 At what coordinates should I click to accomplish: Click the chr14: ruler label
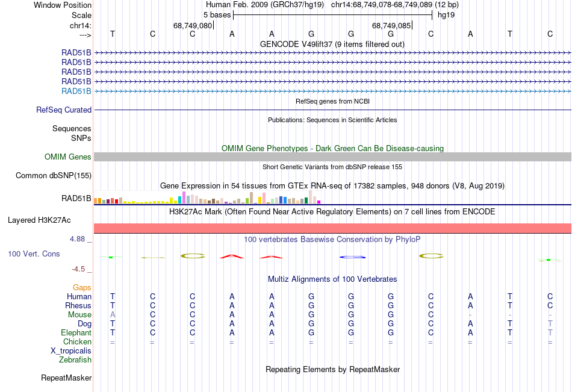[81, 25]
